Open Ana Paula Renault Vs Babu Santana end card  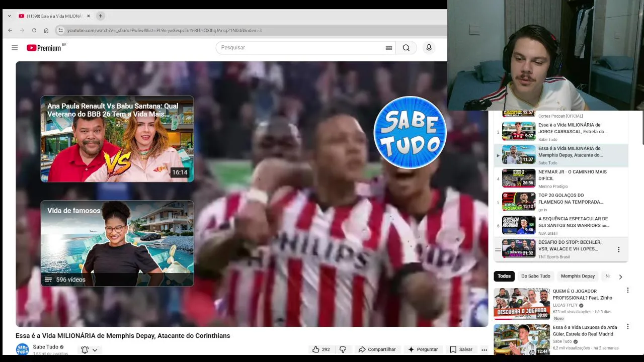[x=117, y=139]
